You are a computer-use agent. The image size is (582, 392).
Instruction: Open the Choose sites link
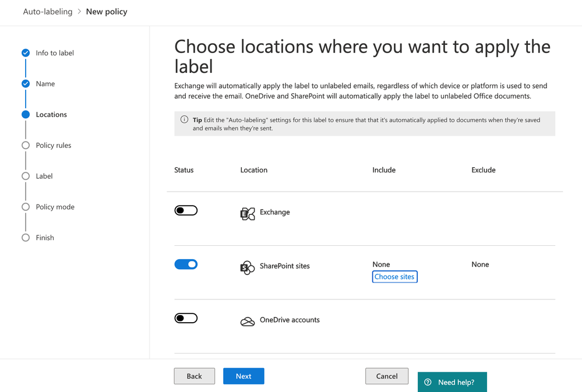(x=394, y=277)
